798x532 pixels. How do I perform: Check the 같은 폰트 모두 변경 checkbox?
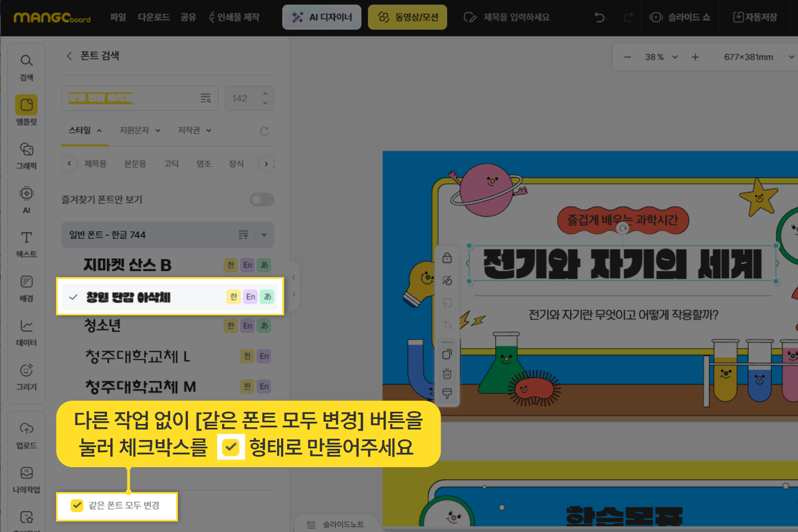pyautogui.click(x=77, y=505)
